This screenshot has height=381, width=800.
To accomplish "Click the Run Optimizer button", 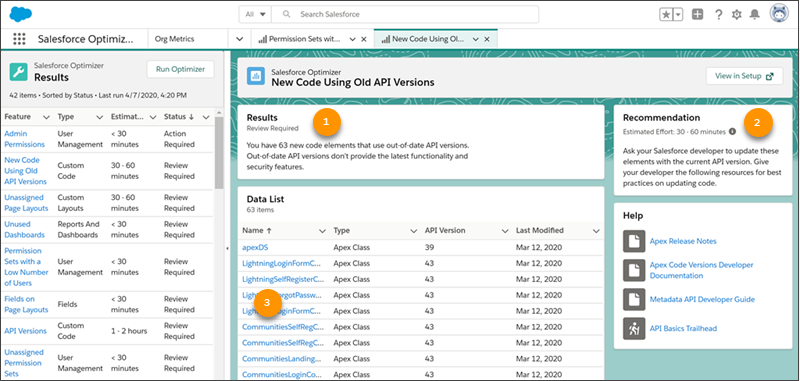I will (x=181, y=69).
